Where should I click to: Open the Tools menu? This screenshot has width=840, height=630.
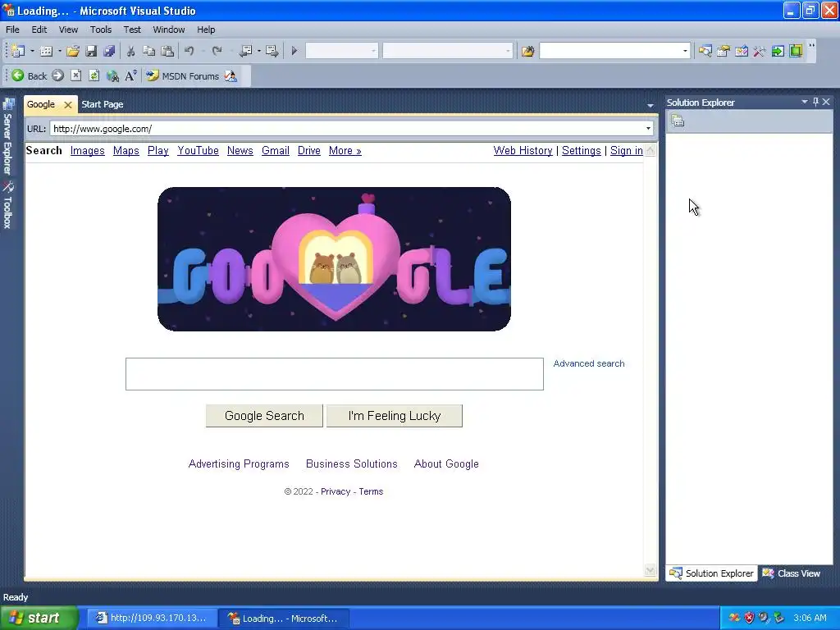tap(101, 30)
